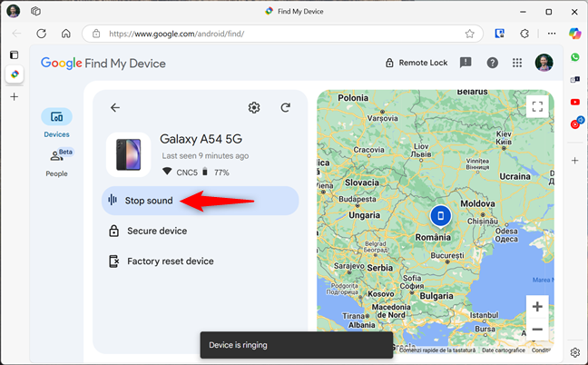Reload the page with browser refresh icon
The image size is (588, 365).
point(41,34)
